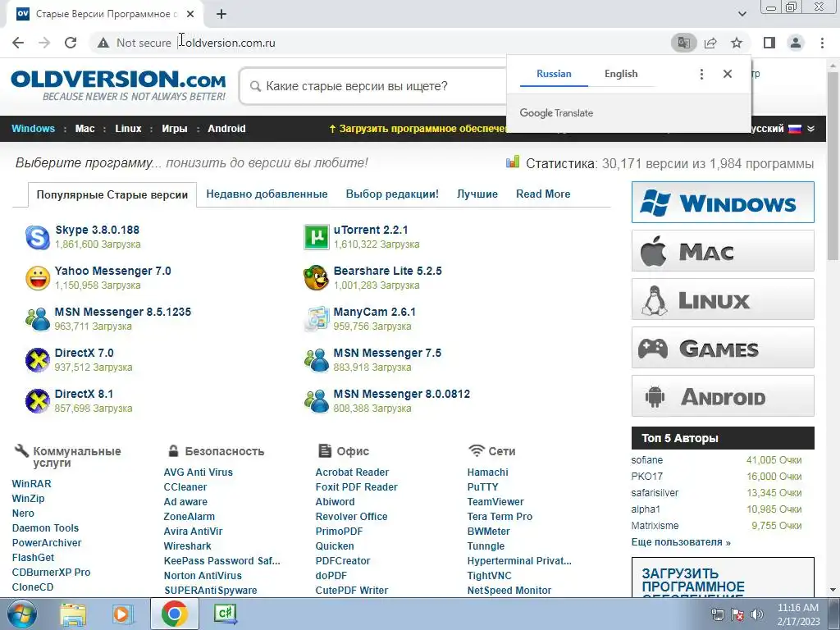This screenshot has width=840, height=630.
Task: Open the Выбор редакции! tab
Action: point(392,194)
